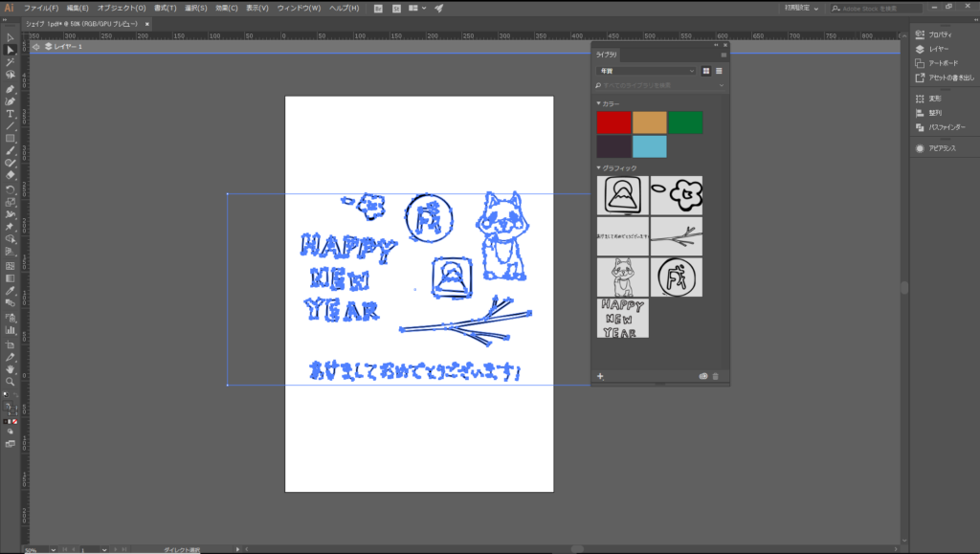Viewport: 980px width, 554px height.
Task: Pick the light blue library color swatch
Action: click(x=650, y=147)
